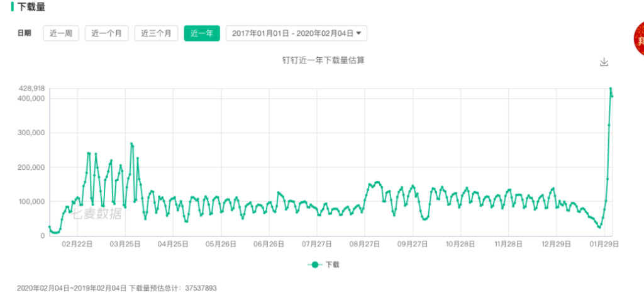644x293 pixels.
Task: Select the 近一周 date filter
Action: tap(61, 34)
